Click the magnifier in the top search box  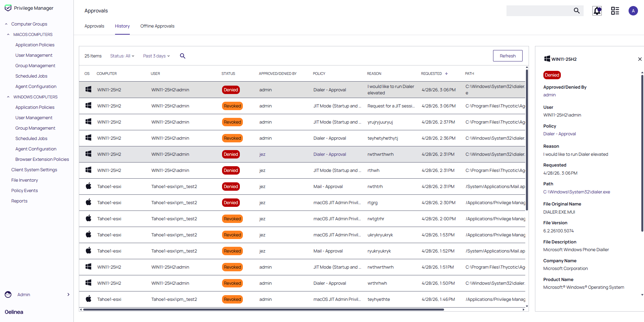coord(577,11)
